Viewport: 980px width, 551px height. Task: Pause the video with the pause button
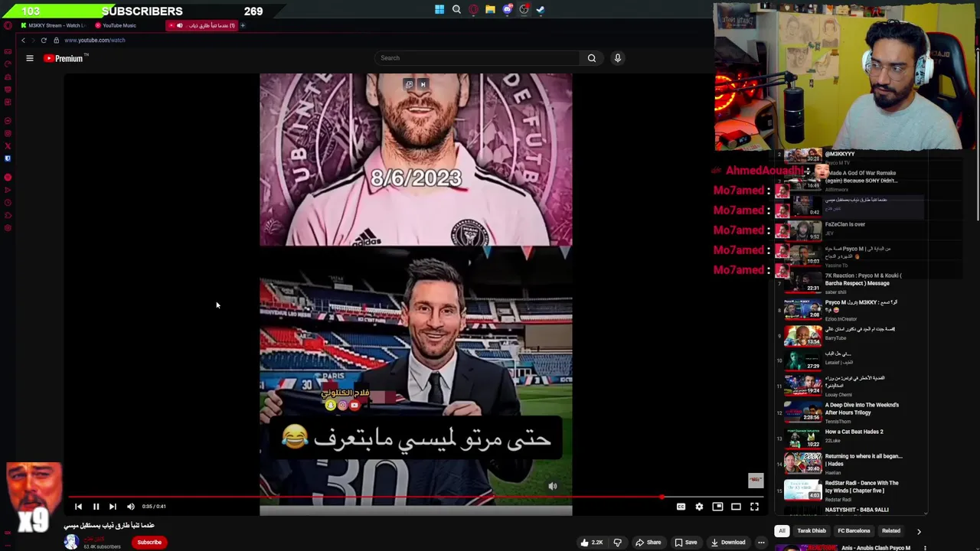pyautogui.click(x=96, y=507)
